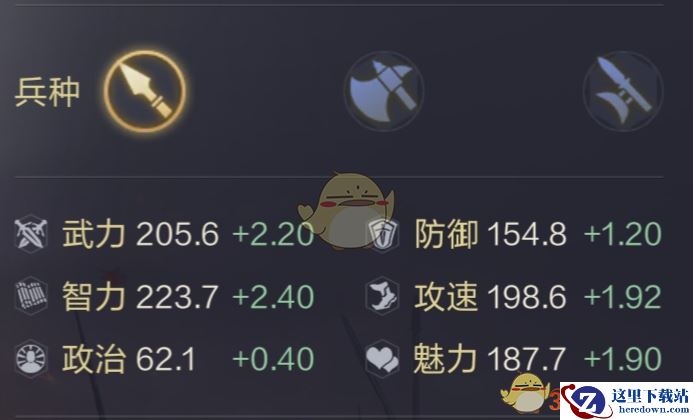Viewport: 693px width, 420px height.
Task: Open the heredown.com 这里下载站 watermark link
Action: (x=626, y=401)
